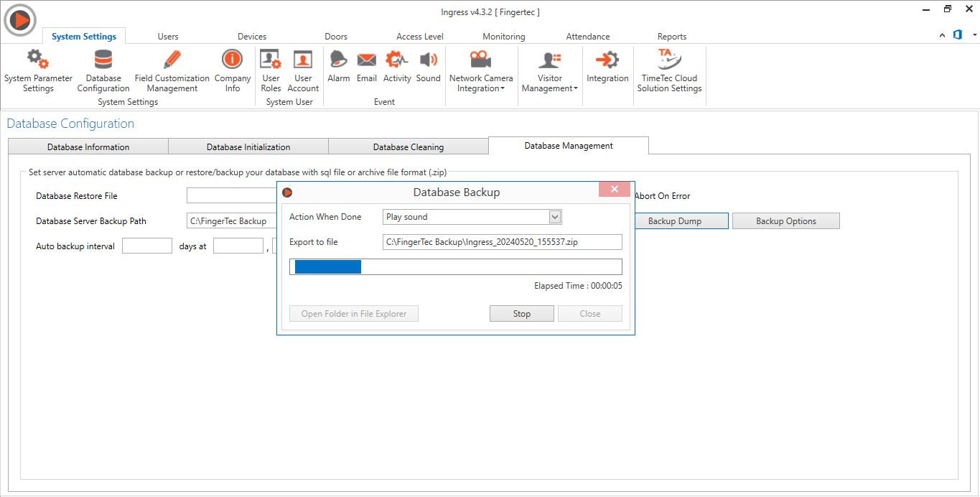Select the Database Management tab
Image resolution: width=980 pixels, height=497 pixels.
point(569,146)
